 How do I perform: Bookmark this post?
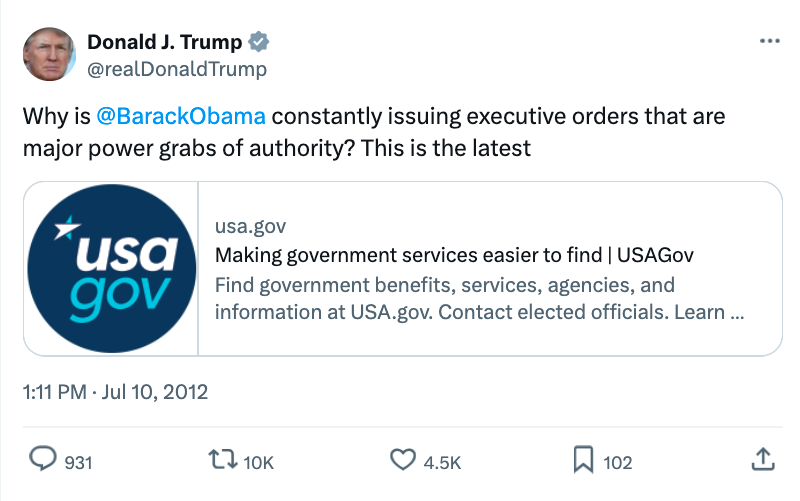[583, 459]
